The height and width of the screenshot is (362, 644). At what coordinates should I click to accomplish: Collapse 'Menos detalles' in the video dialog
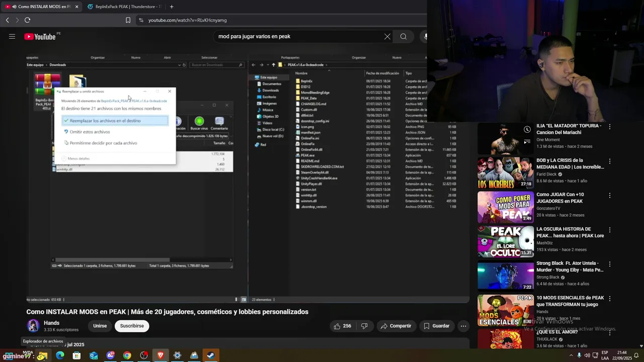[75, 158]
